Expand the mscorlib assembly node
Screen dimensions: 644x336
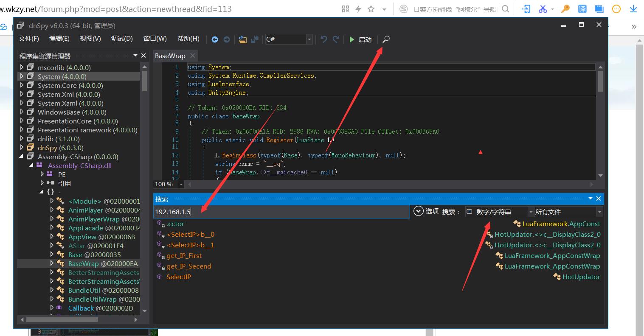pyautogui.click(x=22, y=67)
